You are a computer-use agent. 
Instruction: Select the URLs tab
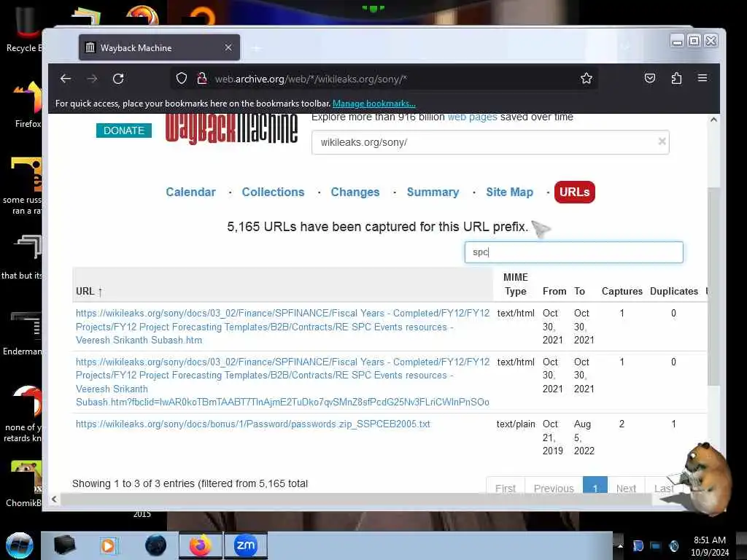(575, 192)
